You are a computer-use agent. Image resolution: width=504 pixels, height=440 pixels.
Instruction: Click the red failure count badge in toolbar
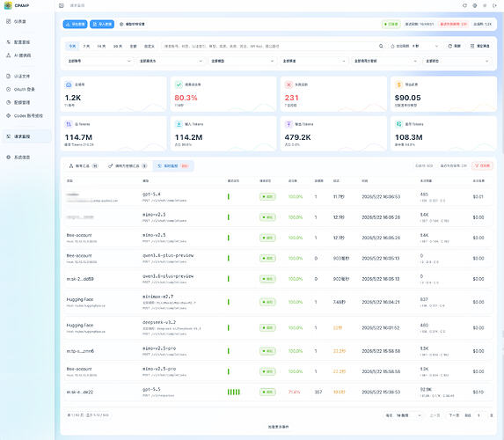tap(453, 24)
